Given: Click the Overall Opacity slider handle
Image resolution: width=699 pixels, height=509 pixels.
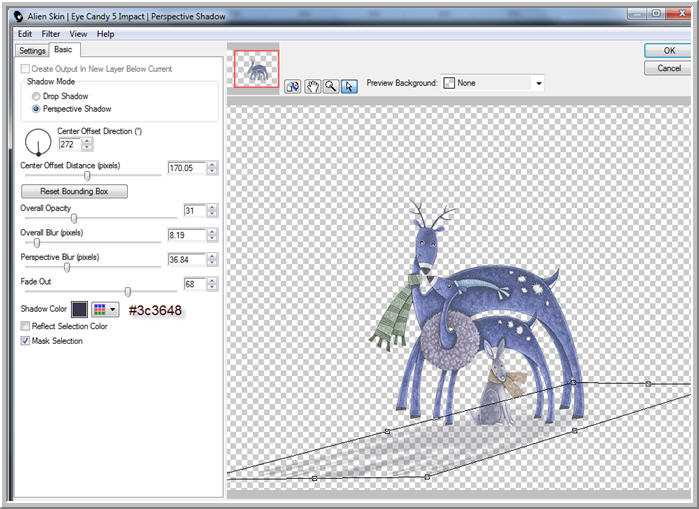Looking at the screenshot, I should [74, 218].
